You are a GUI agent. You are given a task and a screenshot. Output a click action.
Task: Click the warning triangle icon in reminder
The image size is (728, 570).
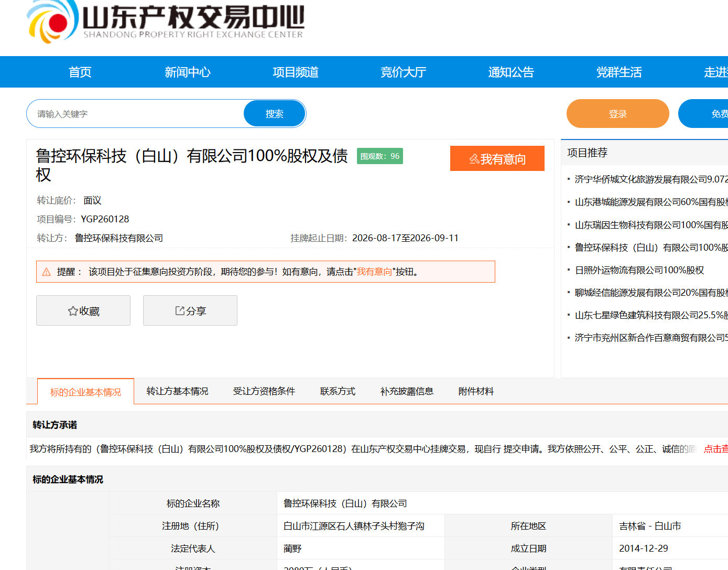pos(46,272)
